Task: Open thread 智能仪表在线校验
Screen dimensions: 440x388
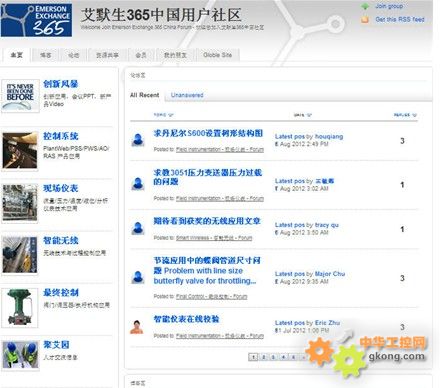Action: (x=186, y=319)
